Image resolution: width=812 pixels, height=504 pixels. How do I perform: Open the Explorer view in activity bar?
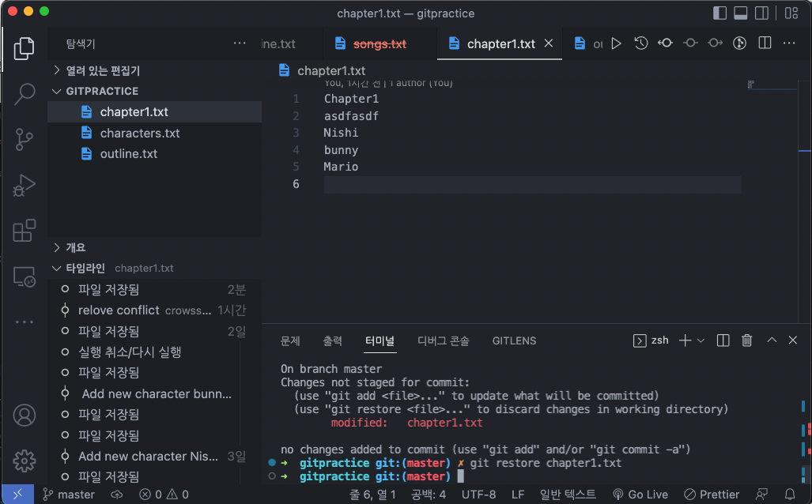coord(24,48)
